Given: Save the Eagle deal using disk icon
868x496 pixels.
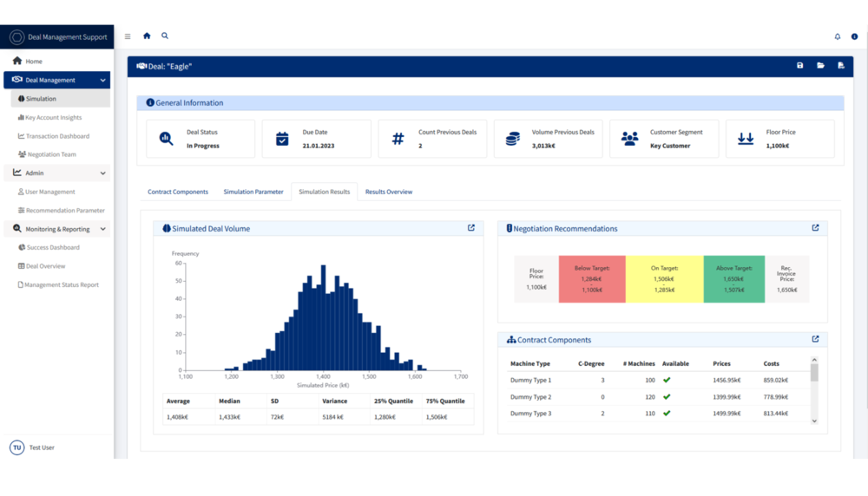Looking at the screenshot, I should [800, 66].
